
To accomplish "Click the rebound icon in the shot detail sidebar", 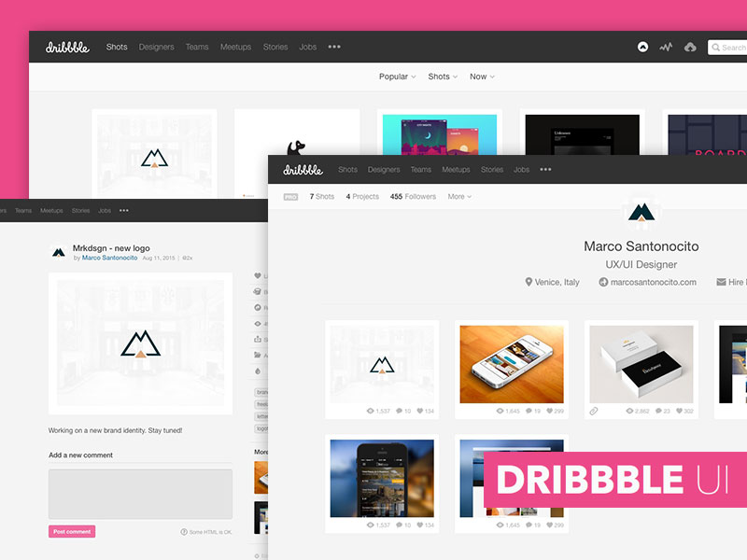I will click(x=258, y=308).
